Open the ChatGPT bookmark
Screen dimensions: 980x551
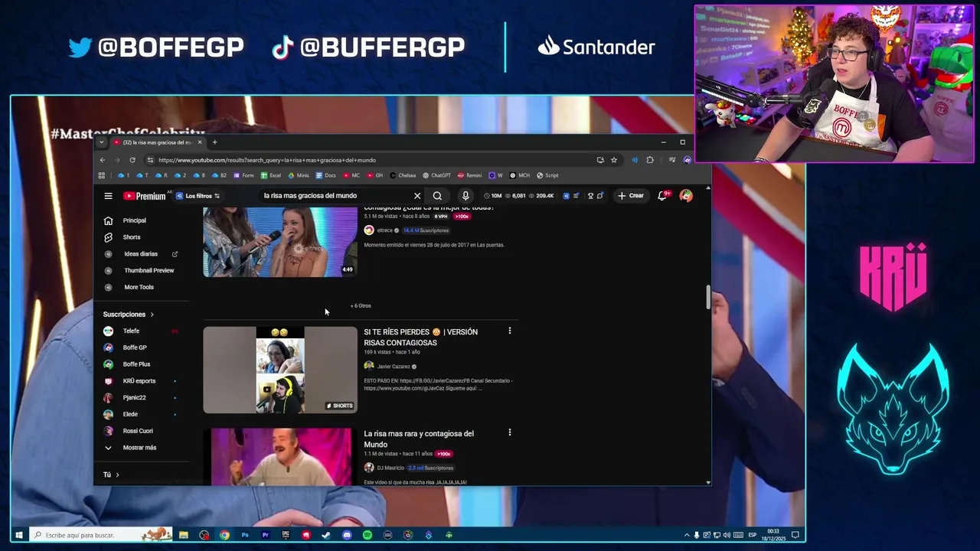pos(436,175)
